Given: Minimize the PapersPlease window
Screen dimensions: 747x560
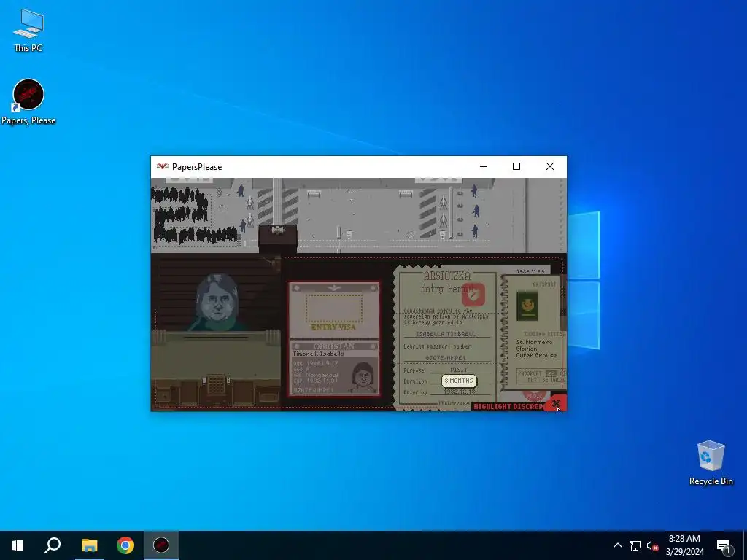Looking at the screenshot, I should [484, 166].
